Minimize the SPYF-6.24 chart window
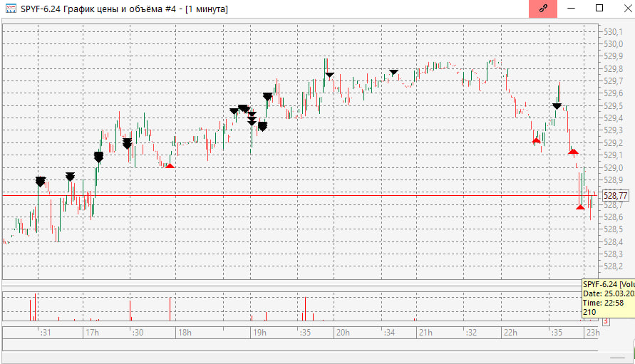The image size is (635, 364). pos(572,9)
